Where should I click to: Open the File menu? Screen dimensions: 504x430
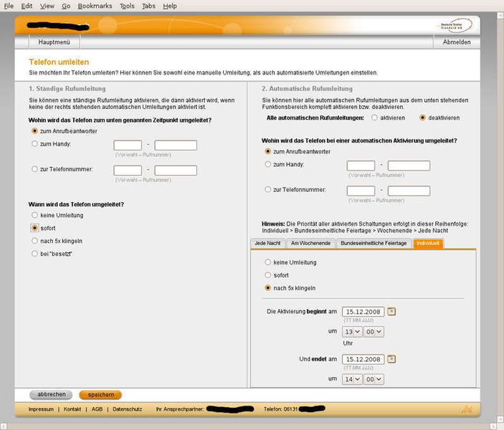click(x=9, y=6)
